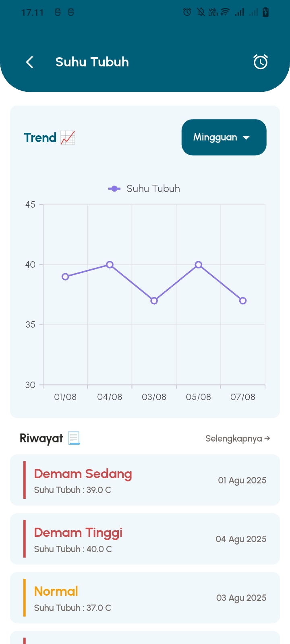This screenshot has width=290, height=644.
Task: Tap the Riwayat scroll document icon
Action: pos(74,438)
